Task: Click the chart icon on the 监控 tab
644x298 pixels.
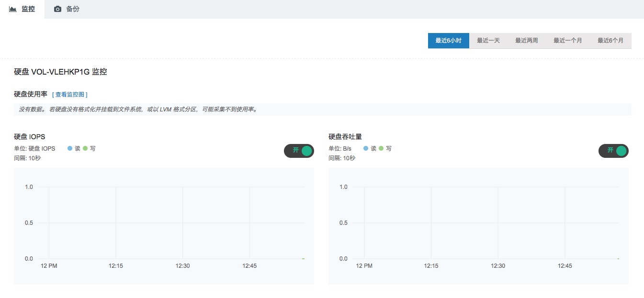Action: click(13, 9)
